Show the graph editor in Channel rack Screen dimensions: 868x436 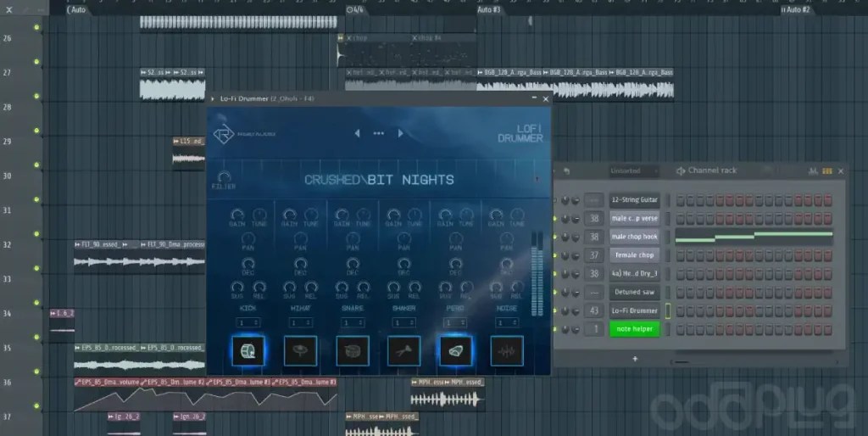[813, 171]
